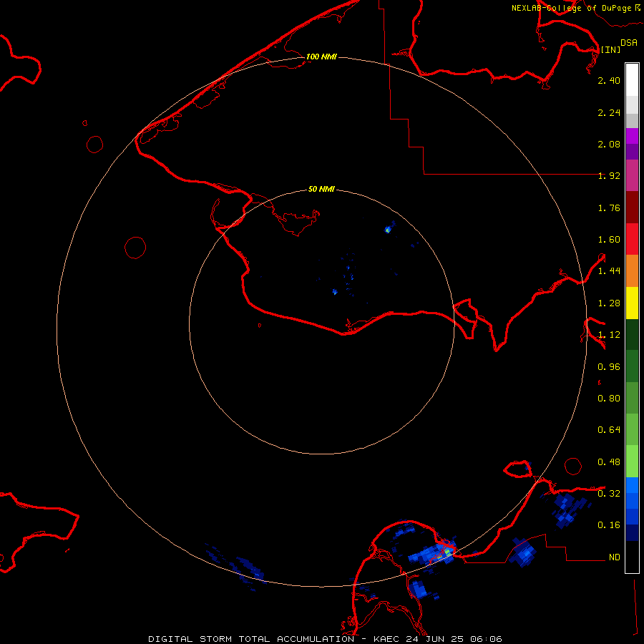
Task: Click the 'DIGITAL STORM TOTAL ACCUMULATION' title text
Action: coord(251,639)
